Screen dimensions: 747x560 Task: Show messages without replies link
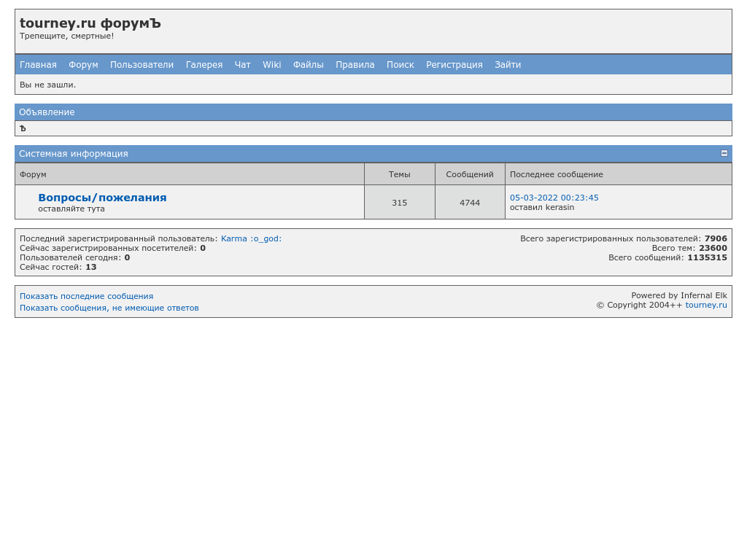pos(109,308)
